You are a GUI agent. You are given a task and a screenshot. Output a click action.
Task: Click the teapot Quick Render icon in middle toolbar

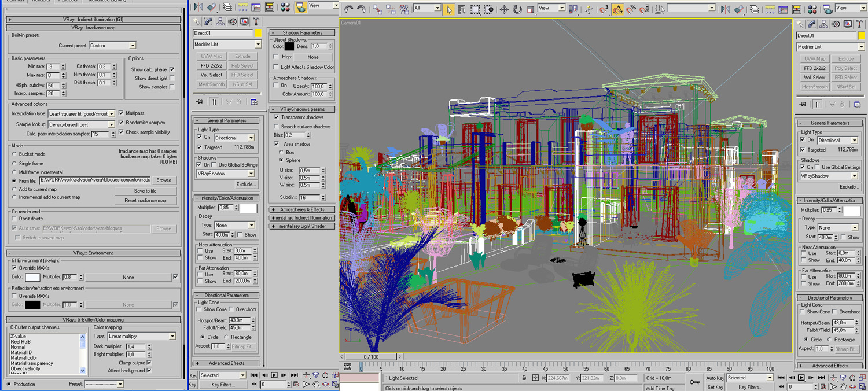[301, 7]
